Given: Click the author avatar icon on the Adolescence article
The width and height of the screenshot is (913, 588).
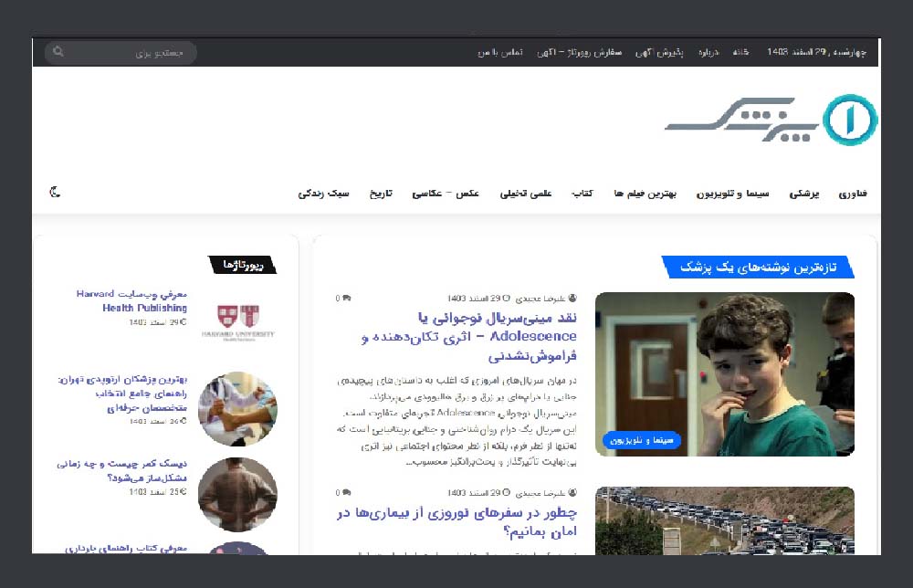Looking at the screenshot, I should click(x=572, y=298).
